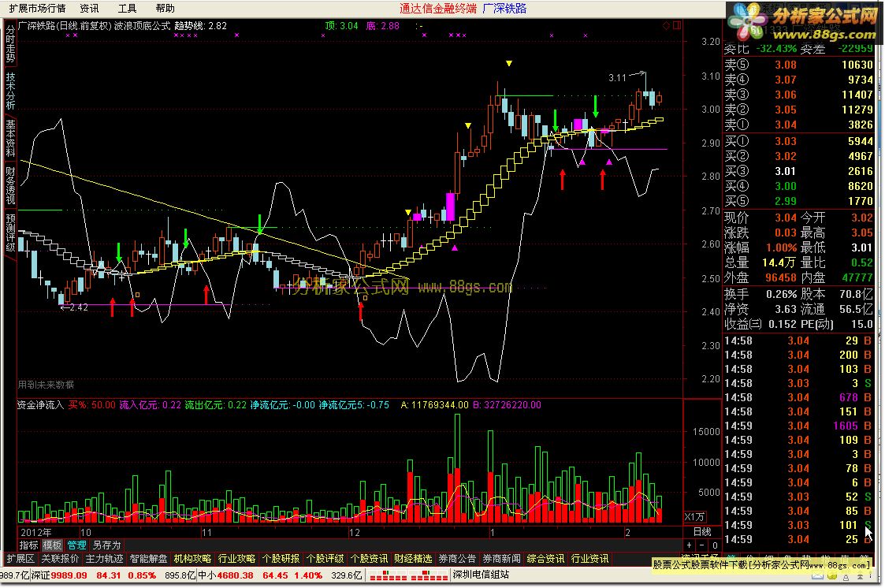Click the 14:59 trade row with volume 1605
The height and width of the screenshot is (588, 885).
[x=798, y=426]
